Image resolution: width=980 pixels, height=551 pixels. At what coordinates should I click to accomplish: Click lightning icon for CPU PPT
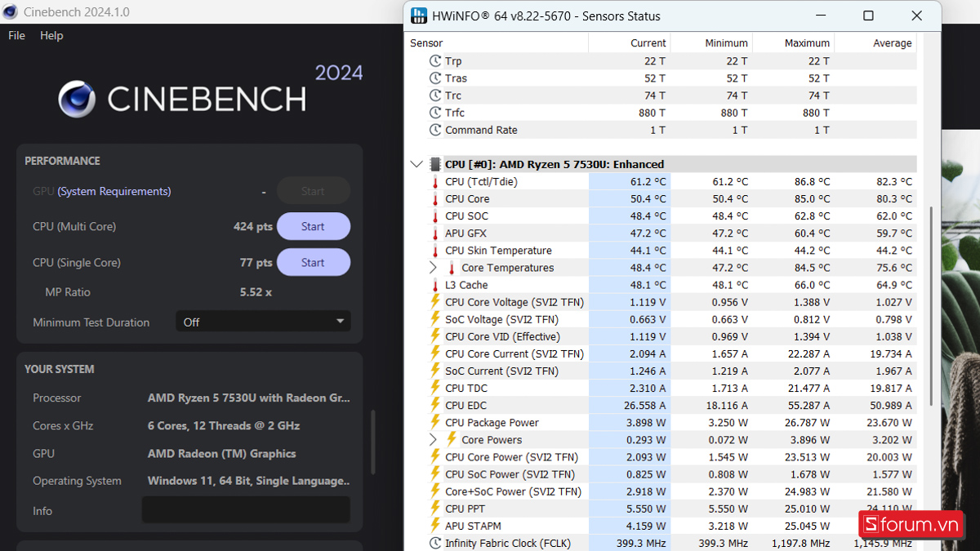tap(435, 509)
